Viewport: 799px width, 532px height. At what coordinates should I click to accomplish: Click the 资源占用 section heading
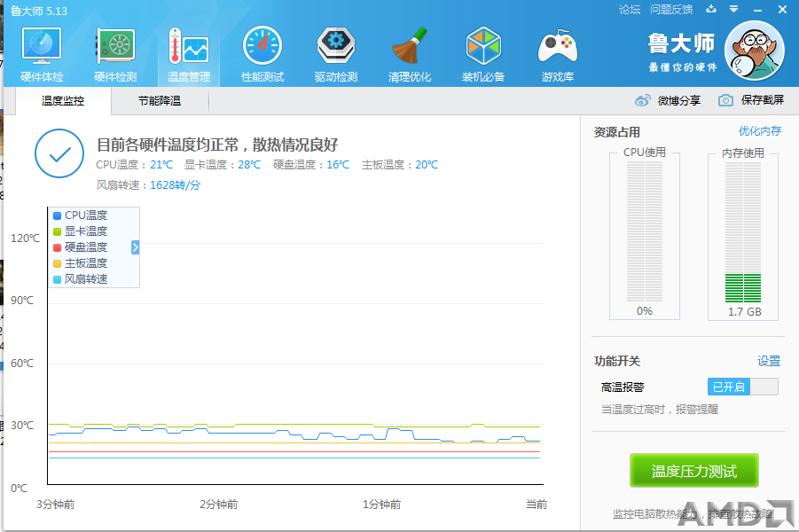[616, 132]
